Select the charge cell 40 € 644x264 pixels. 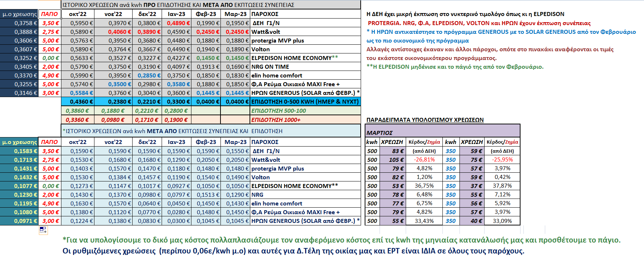(472, 221)
